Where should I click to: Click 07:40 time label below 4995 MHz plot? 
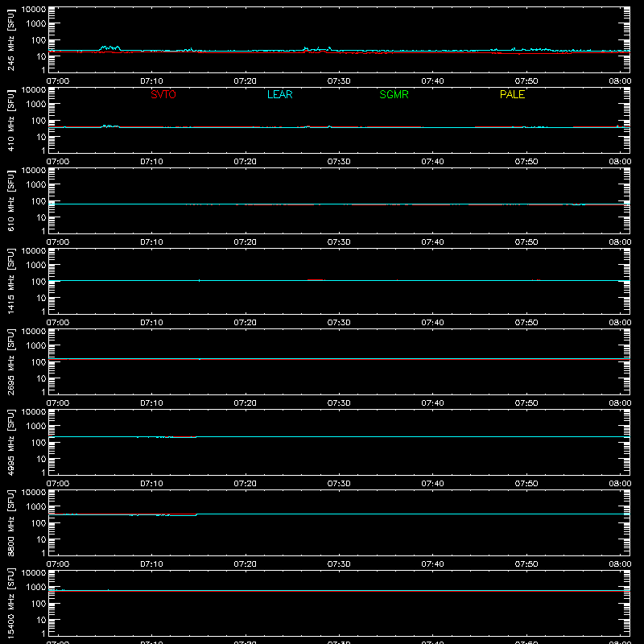[x=432, y=484]
